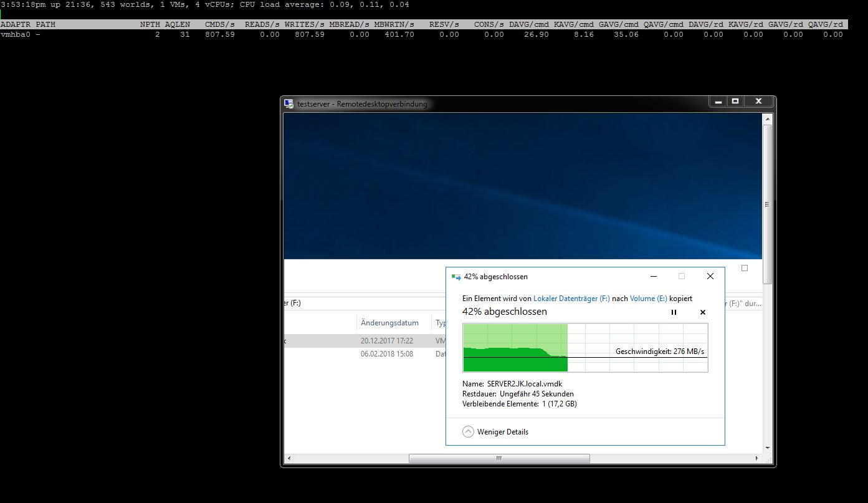Click the remote desktop title bar icon
The image size is (868, 503).
coord(289,104)
